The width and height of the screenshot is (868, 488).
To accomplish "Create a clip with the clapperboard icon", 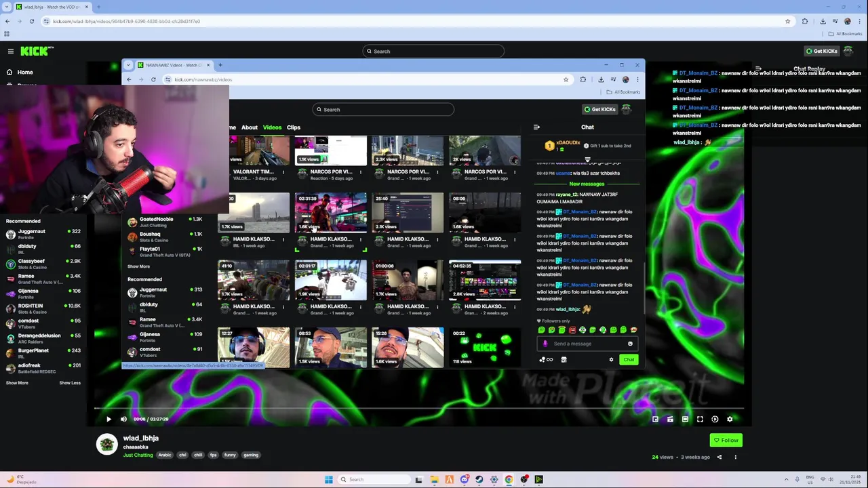I will pos(670,419).
